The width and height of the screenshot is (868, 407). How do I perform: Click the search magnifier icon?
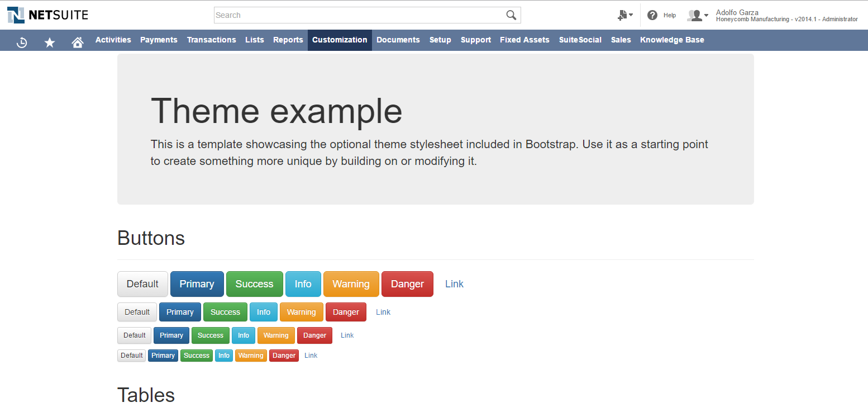point(511,15)
